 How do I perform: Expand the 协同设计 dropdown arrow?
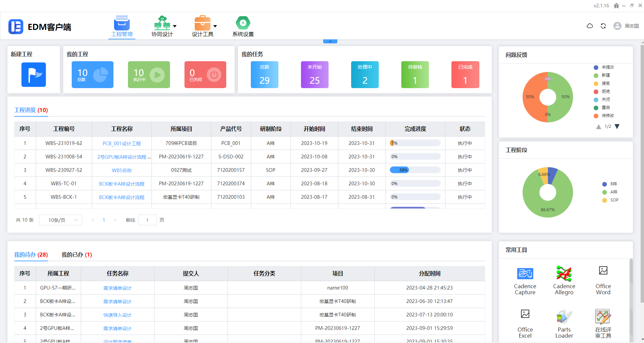click(x=175, y=26)
